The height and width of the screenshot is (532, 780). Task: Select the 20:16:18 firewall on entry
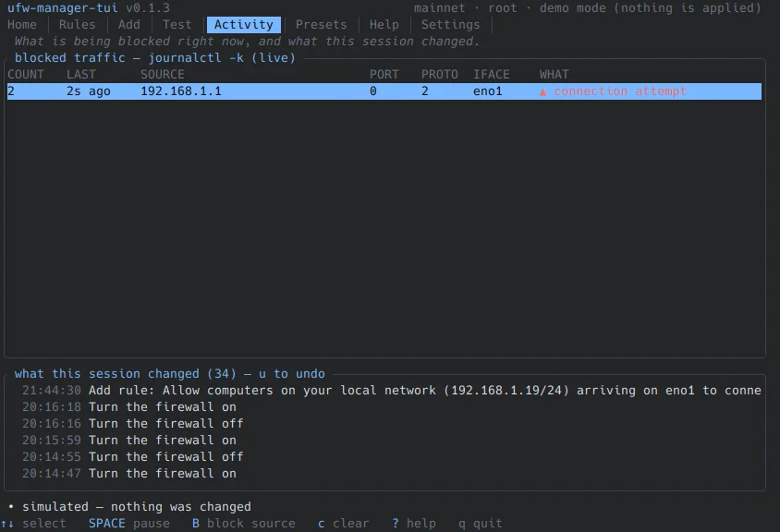point(129,406)
